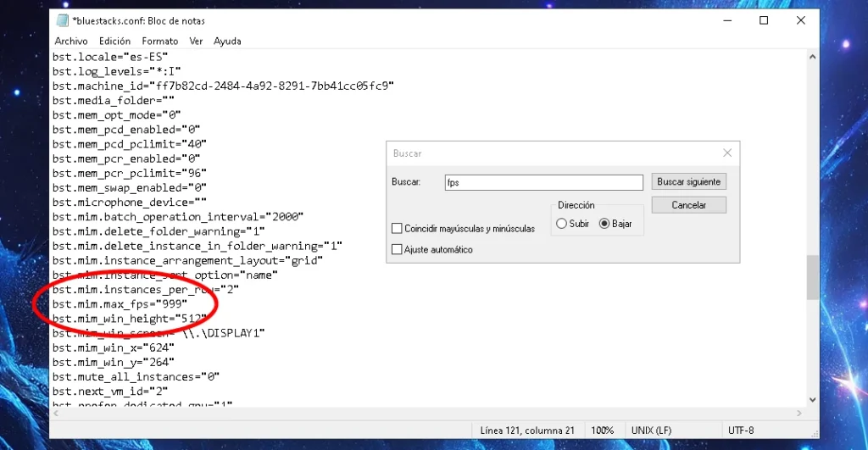Enable Coincidir mayúsculas y minúsculas checkbox
The image size is (868, 450).
(x=397, y=229)
